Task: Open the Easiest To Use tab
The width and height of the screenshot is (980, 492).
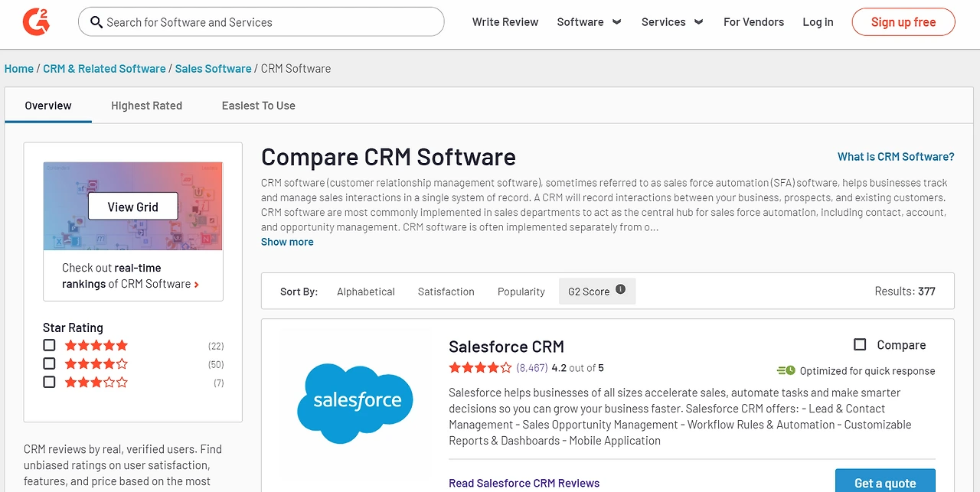Action: tap(259, 106)
